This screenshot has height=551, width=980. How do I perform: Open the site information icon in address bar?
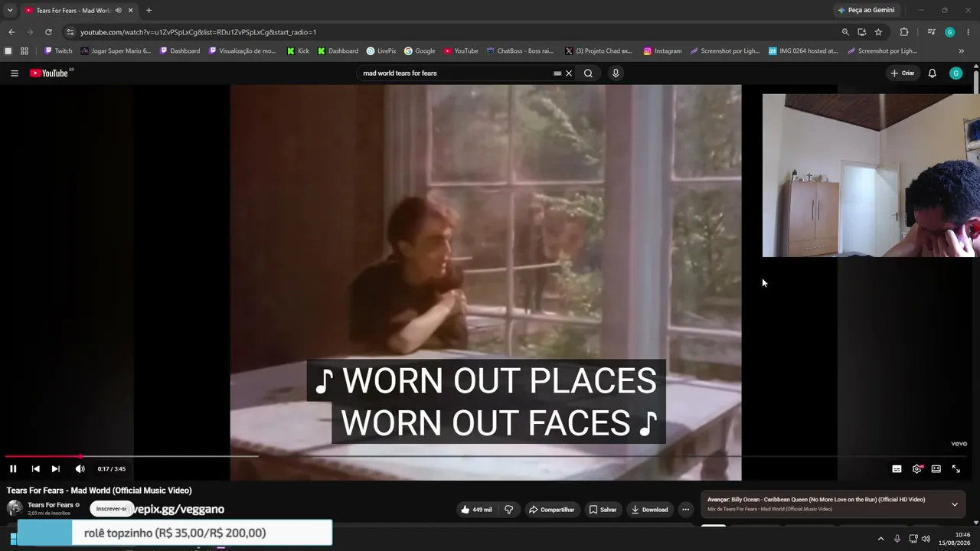(x=70, y=32)
